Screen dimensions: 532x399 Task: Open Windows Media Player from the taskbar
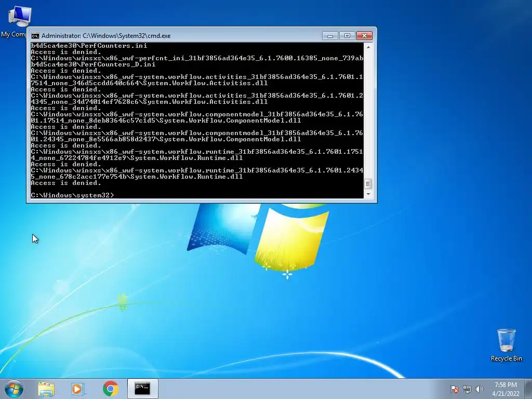coord(77,389)
